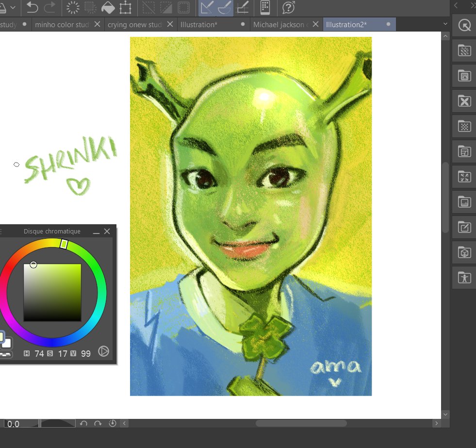Click the brightness value 99
476x448 pixels.
[85, 353]
